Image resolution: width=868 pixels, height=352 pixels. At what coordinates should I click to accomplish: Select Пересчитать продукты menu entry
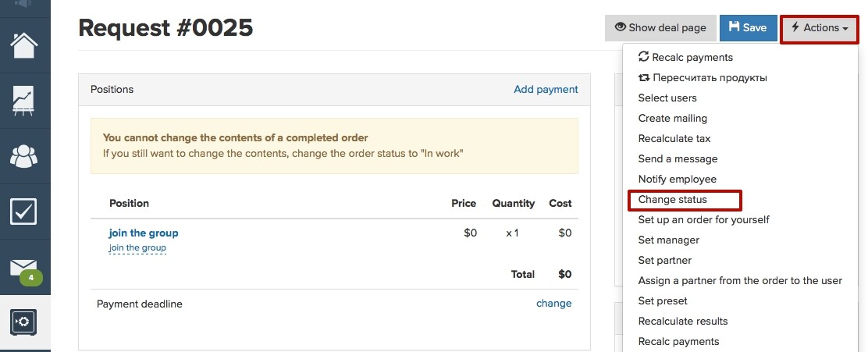[703, 78]
